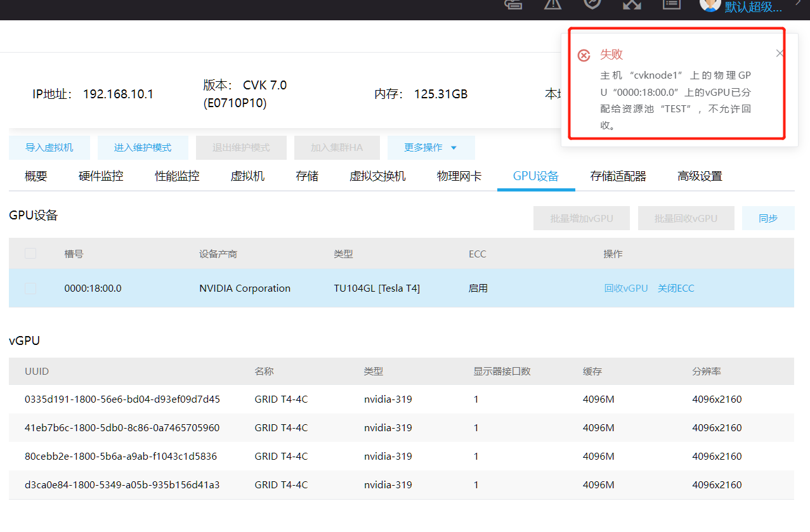Open the 存储适配器 tab
Viewport: 810px width, 532px height.
[618, 176]
